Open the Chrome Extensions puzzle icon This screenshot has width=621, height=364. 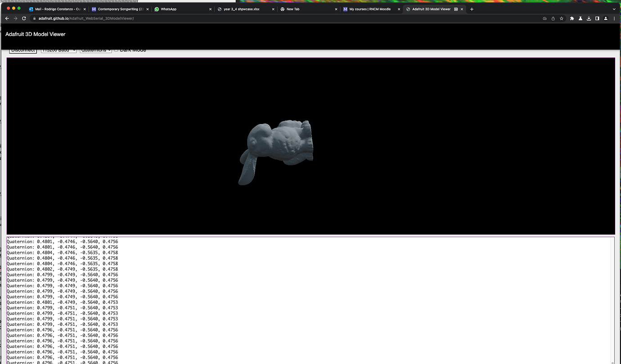pos(572,18)
